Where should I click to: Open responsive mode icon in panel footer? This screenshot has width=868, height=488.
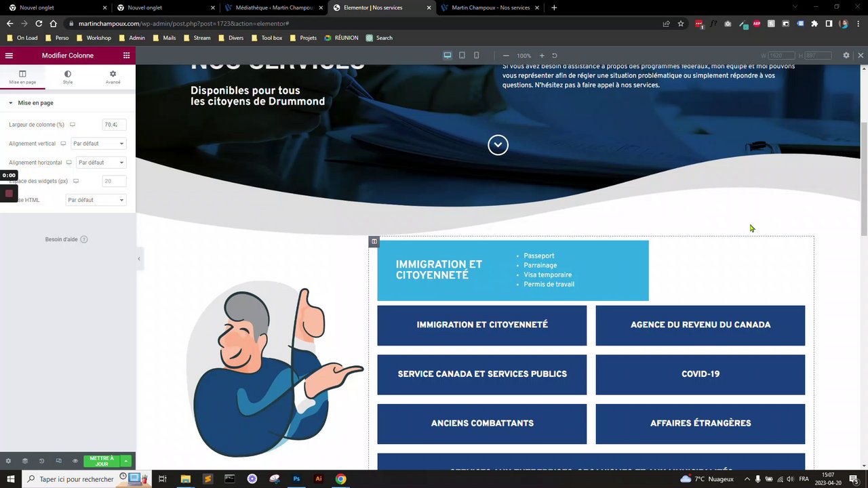pos(58,461)
